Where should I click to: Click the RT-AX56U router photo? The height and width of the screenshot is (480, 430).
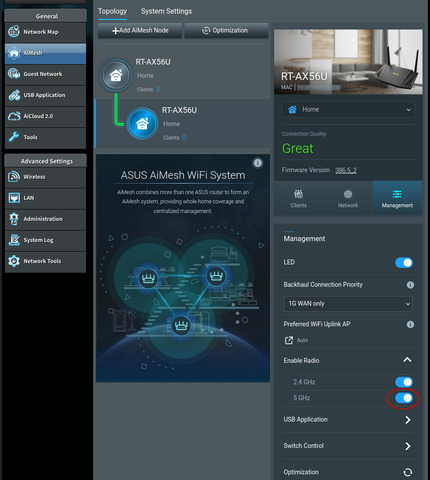pos(348,62)
